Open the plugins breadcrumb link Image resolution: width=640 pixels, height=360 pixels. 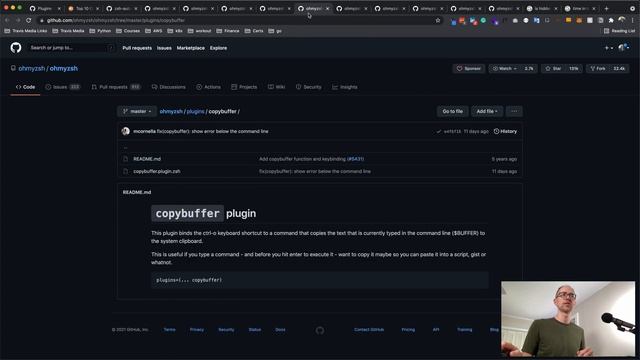(x=196, y=111)
